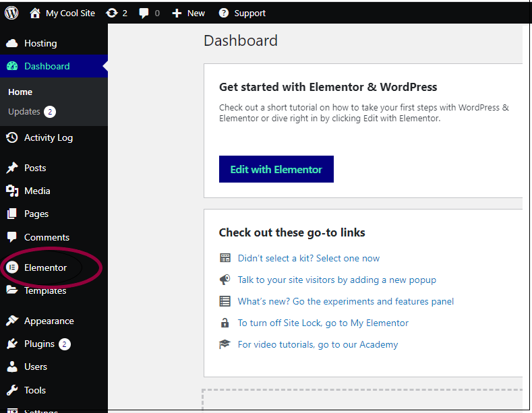Click the Check out these go-to links heading

click(292, 232)
